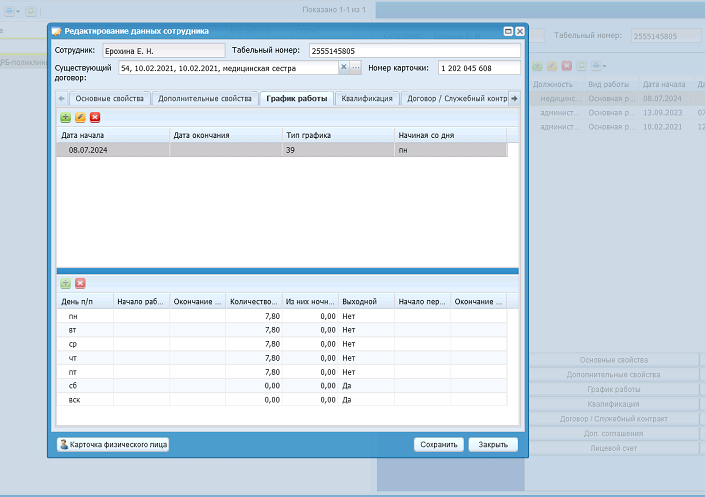Open the Квалификация tab

pyautogui.click(x=367, y=99)
